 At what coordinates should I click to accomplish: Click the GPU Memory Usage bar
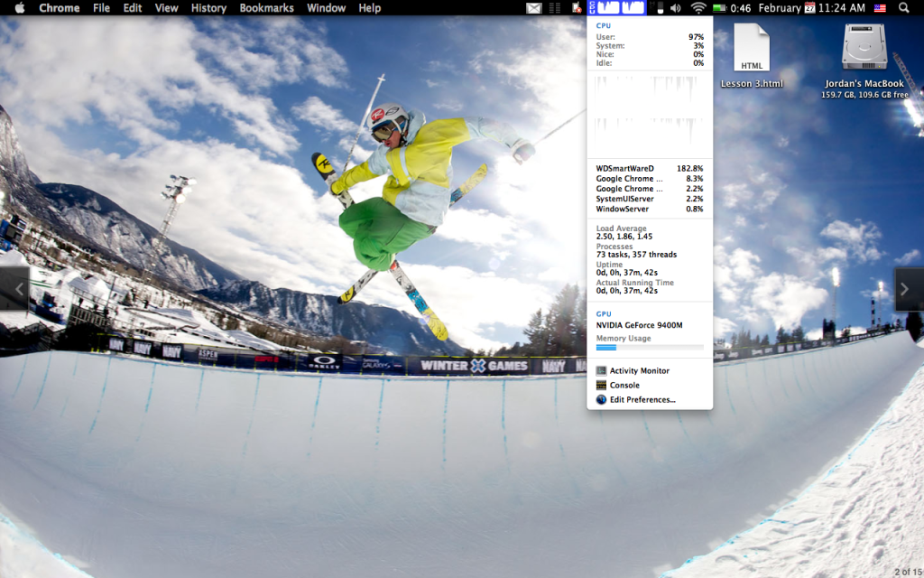(650, 348)
